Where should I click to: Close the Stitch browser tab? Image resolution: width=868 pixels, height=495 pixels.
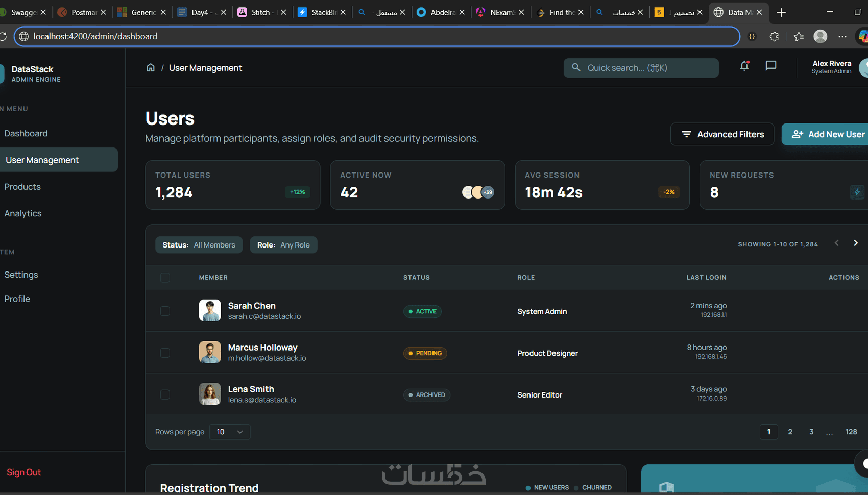283,12
